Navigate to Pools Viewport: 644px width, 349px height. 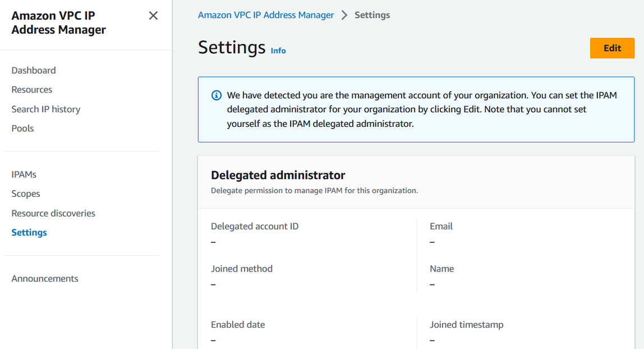coord(23,128)
